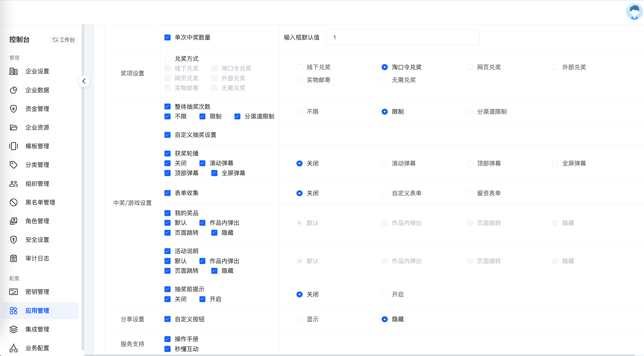The image size is (644, 356).
Task: Open 应用管理 menu item
Action: coord(38,311)
